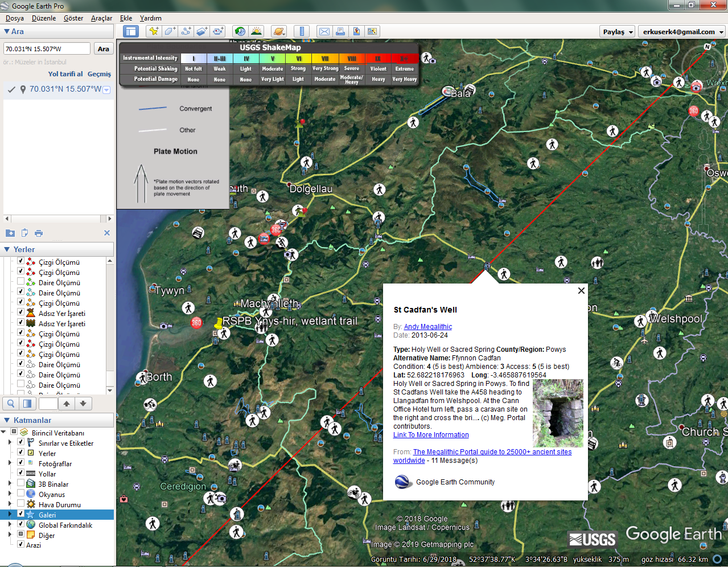Click the magnifier search-places icon
The height and width of the screenshot is (567, 728).
[x=11, y=404]
